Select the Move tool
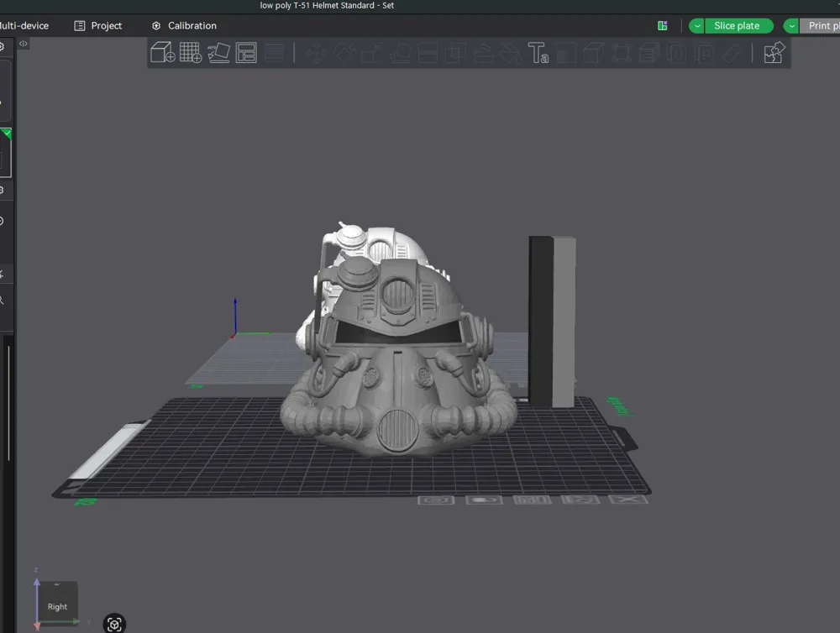The height and width of the screenshot is (633, 840). [x=317, y=53]
